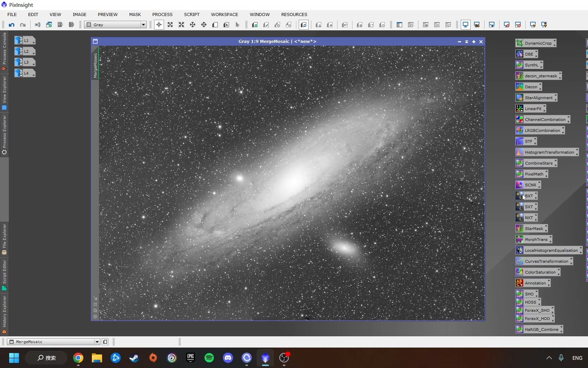Expand the File Explorer side panel
The width and height of the screenshot is (588, 368).
click(x=4, y=239)
